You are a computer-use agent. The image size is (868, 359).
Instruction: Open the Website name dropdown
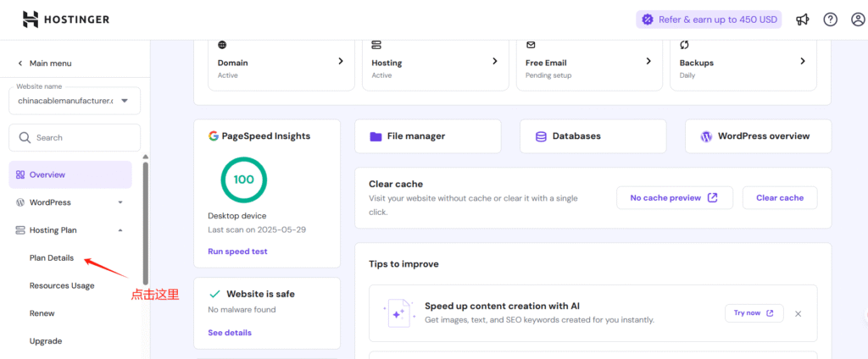(x=75, y=101)
